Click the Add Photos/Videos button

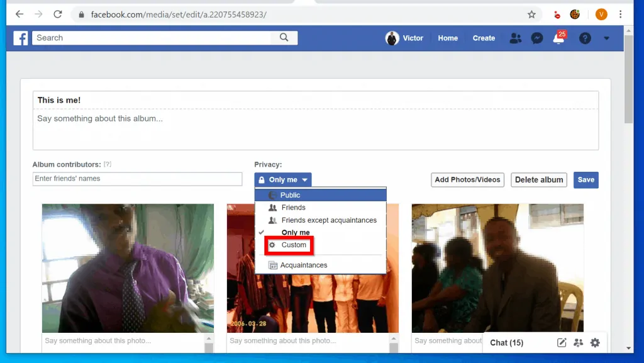[467, 180]
